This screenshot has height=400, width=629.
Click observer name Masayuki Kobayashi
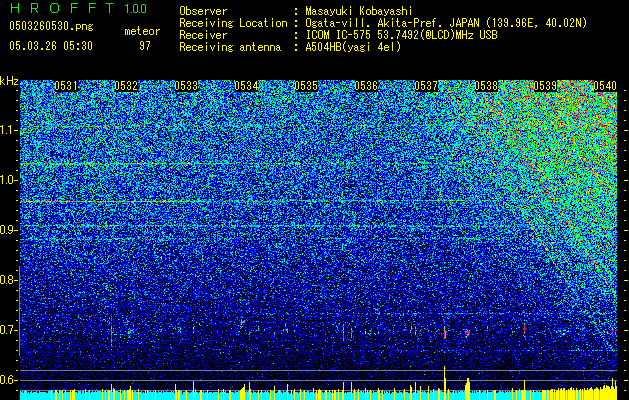(x=359, y=11)
